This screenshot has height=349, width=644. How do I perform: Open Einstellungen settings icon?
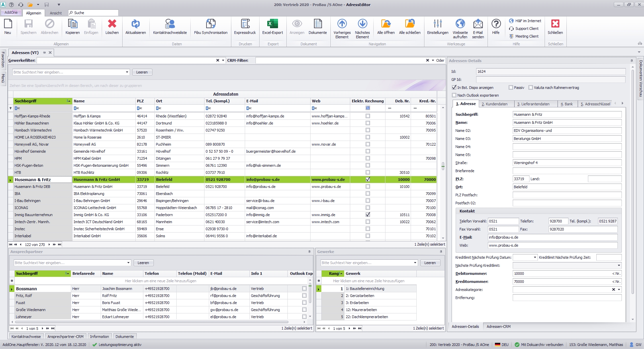pos(438,24)
